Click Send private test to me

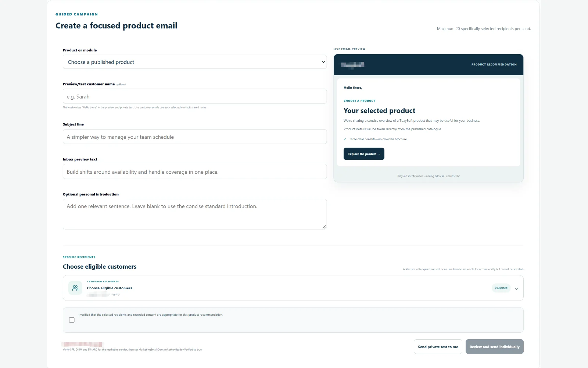[438, 347]
